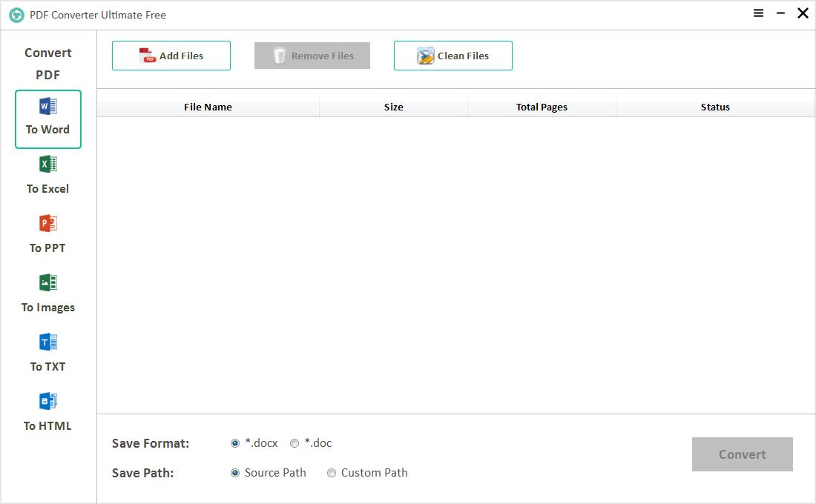The width and height of the screenshot is (816, 504).
Task: Choose the To PPT conversion option
Action: [x=47, y=233]
